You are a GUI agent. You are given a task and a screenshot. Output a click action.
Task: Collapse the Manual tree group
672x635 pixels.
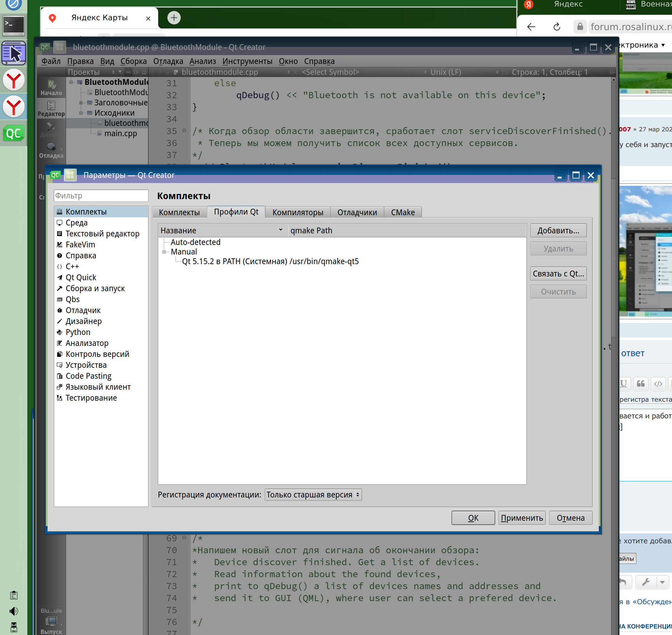(x=164, y=252)
